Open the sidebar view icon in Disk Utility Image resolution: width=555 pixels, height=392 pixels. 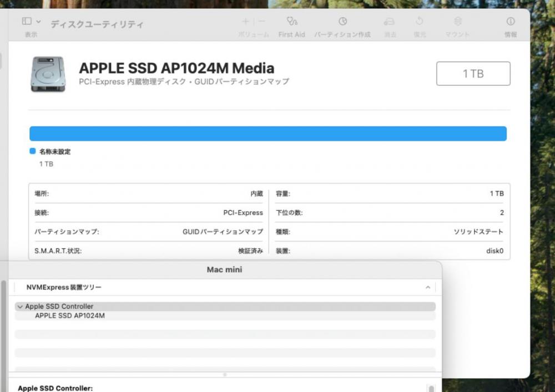coord(27,21)
